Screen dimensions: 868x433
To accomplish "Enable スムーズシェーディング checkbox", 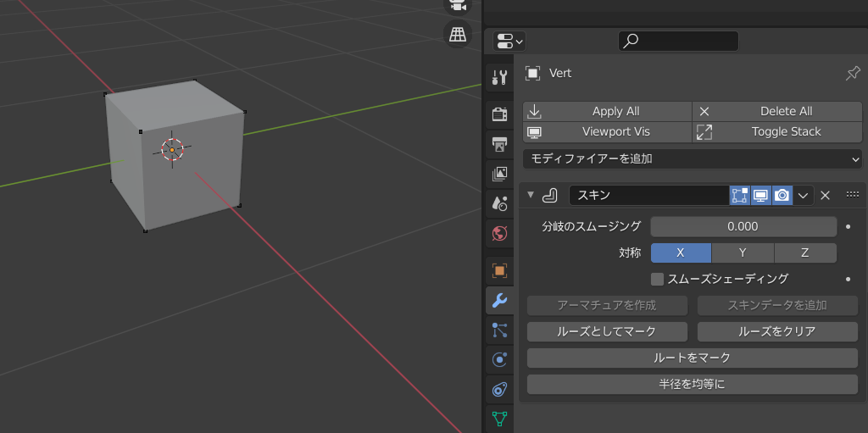I will click(657, 279).
